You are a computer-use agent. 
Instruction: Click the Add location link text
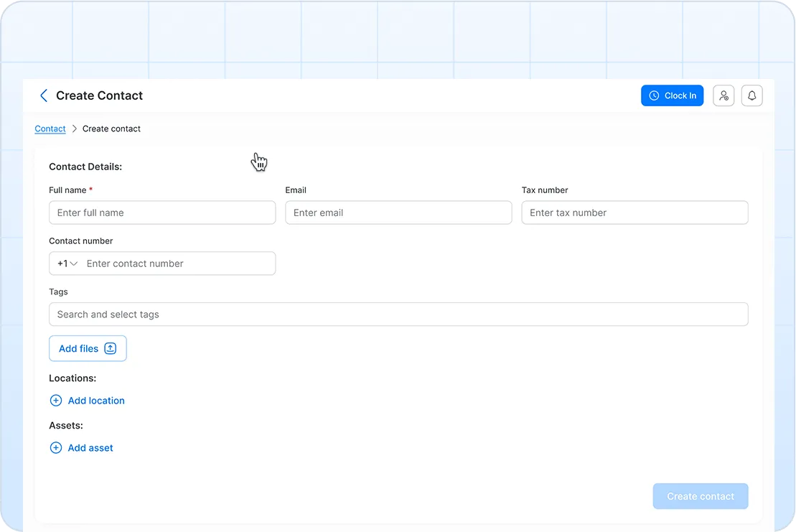pos(96,401)
